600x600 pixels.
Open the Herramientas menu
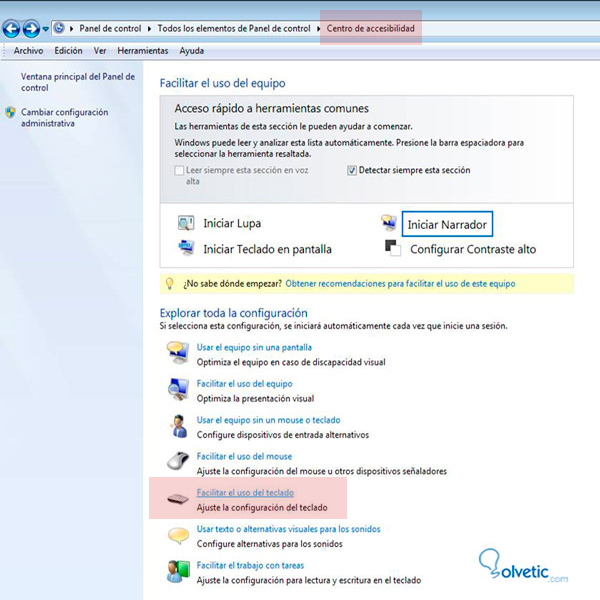coord(143,51)
